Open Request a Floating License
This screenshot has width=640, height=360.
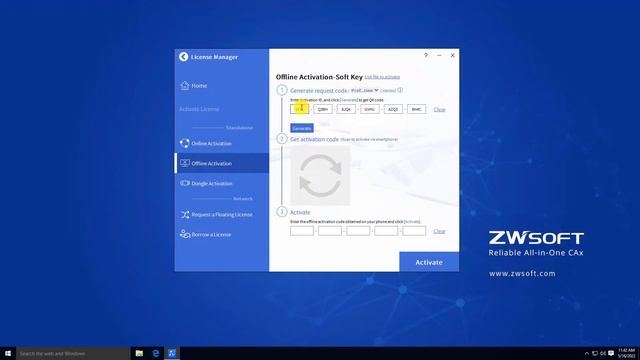point(222,214)
